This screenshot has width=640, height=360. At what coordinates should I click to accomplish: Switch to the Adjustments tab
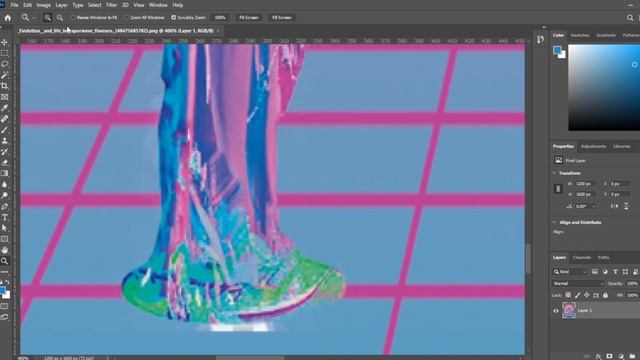click(x=593, y=146)
